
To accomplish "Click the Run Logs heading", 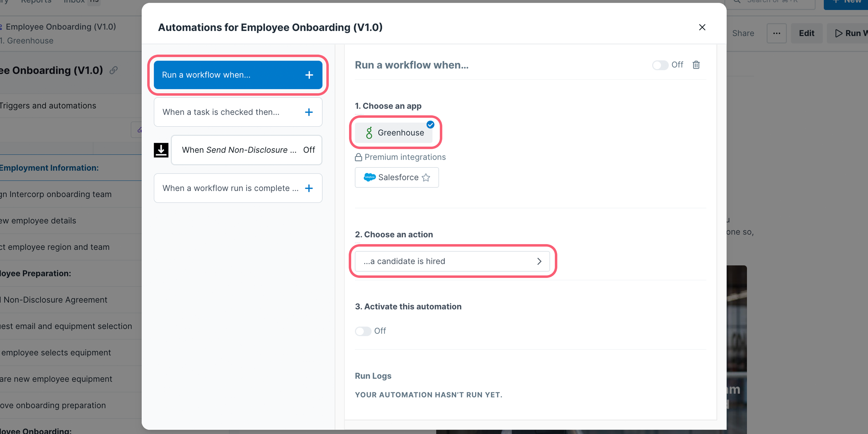I will [373, 376].
